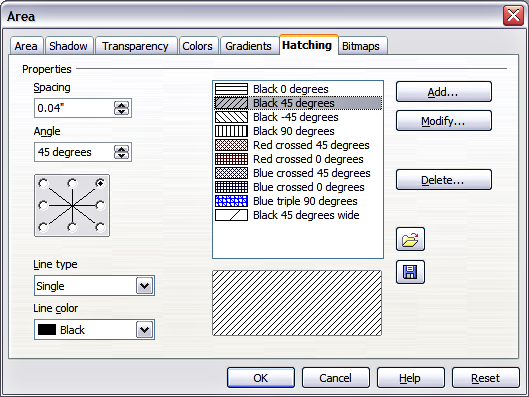Select Blue crossed 0 degrees in list
Image resolution: width=529 pixels, height=397 pixels.
298,187
